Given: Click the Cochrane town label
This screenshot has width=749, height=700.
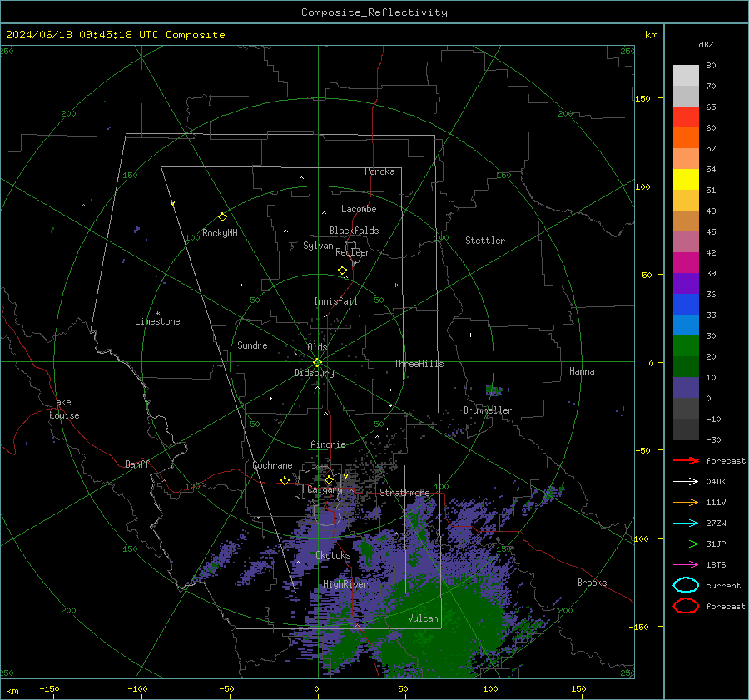Looking at the screenshot, I should tap(272, 465).
